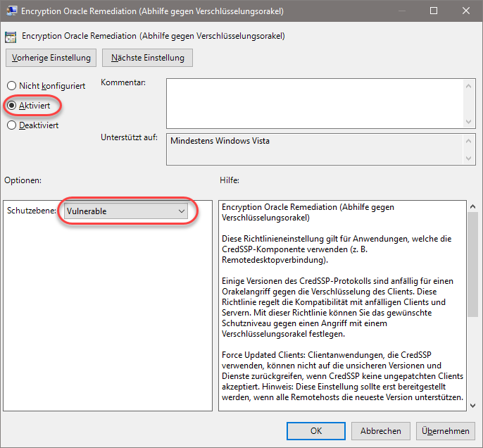
Task: Select the 'Nicht konfiguriert' radio button
Action: point(11,86)
